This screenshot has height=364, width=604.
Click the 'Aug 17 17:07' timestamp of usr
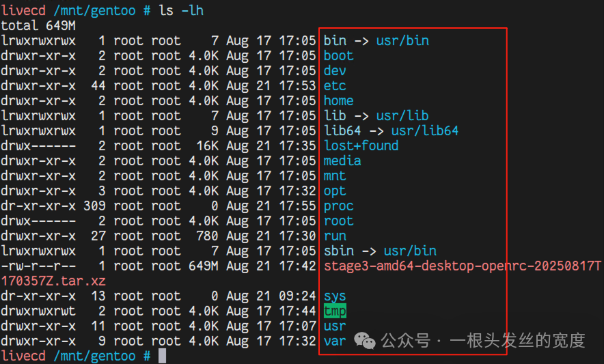pyautogui.click(x=271, y=326)
